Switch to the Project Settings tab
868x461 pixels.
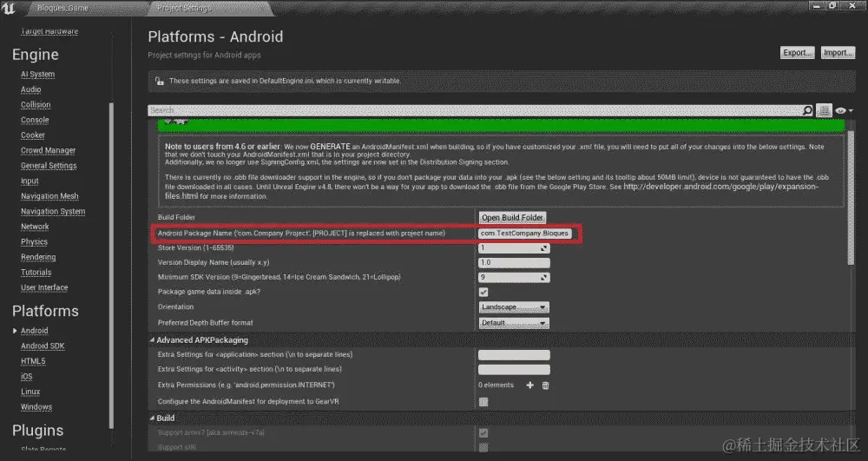(x=184, y=8)
